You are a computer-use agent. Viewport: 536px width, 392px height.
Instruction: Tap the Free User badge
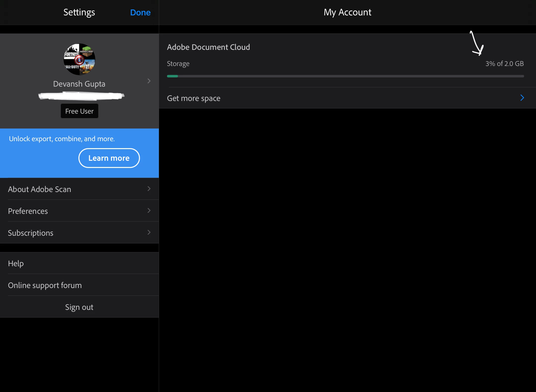(79, 111)
